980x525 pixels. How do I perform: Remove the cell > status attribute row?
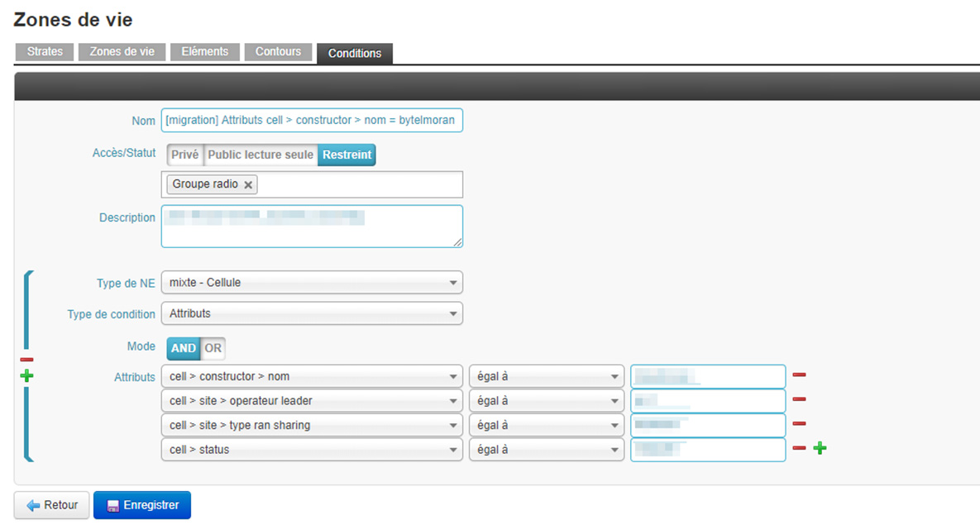pos(799,448)
